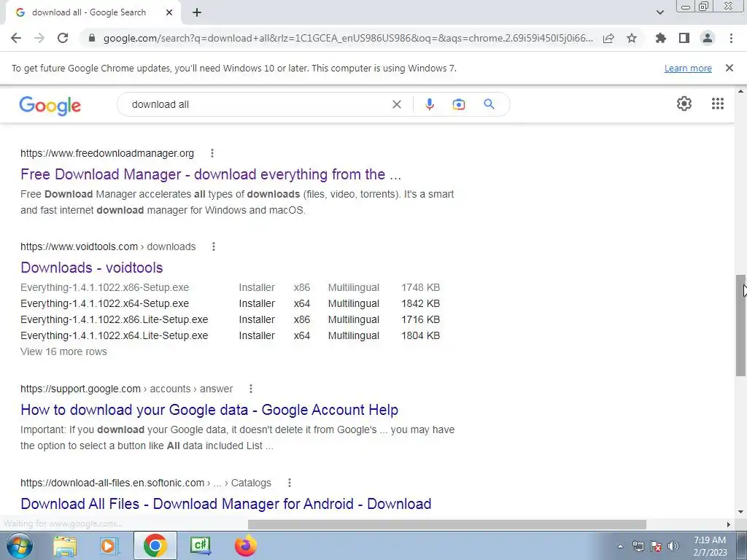
Task: Search by image with the camera icon
Action: (x=458, y=104)
